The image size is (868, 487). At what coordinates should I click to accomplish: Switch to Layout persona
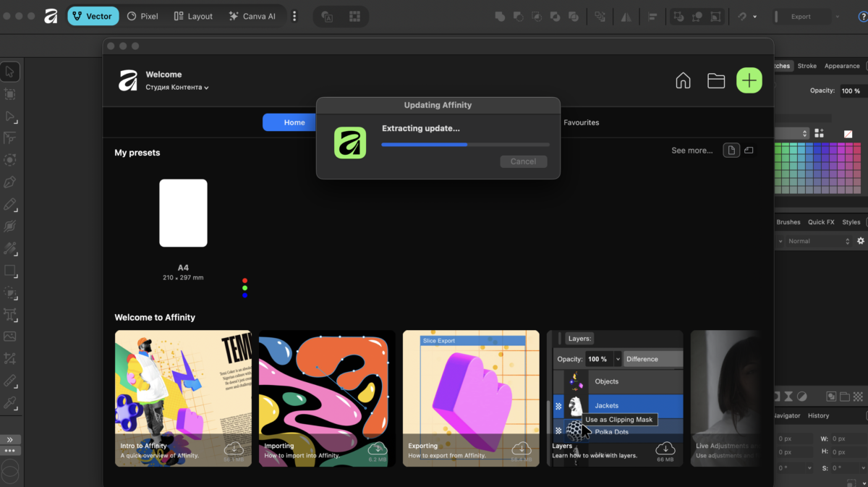tap(193, 16)
